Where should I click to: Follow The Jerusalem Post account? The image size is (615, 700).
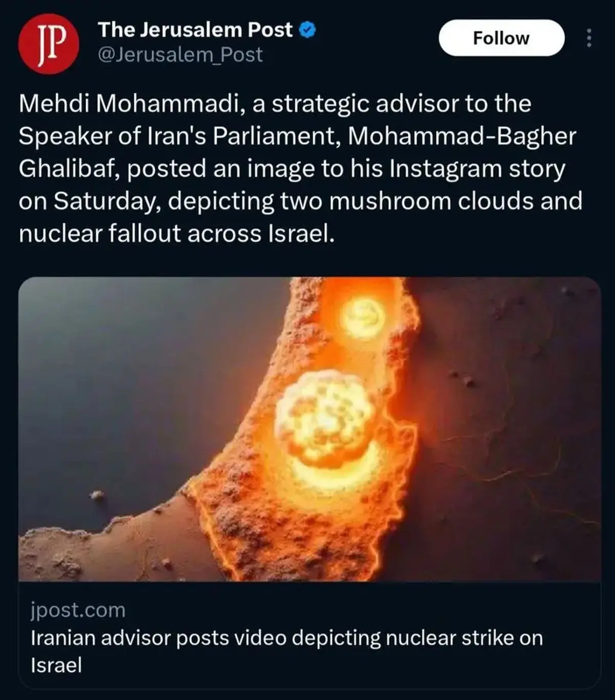[501, 38]
